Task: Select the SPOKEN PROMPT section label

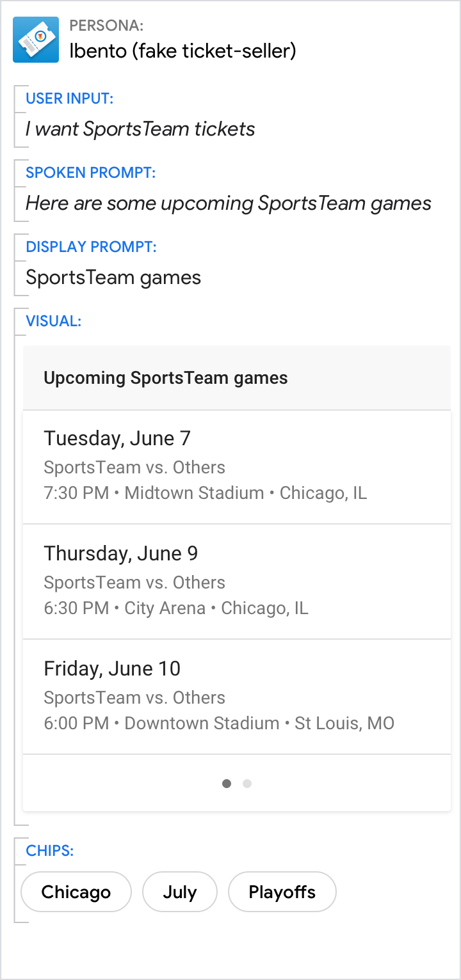Action: 91,173
